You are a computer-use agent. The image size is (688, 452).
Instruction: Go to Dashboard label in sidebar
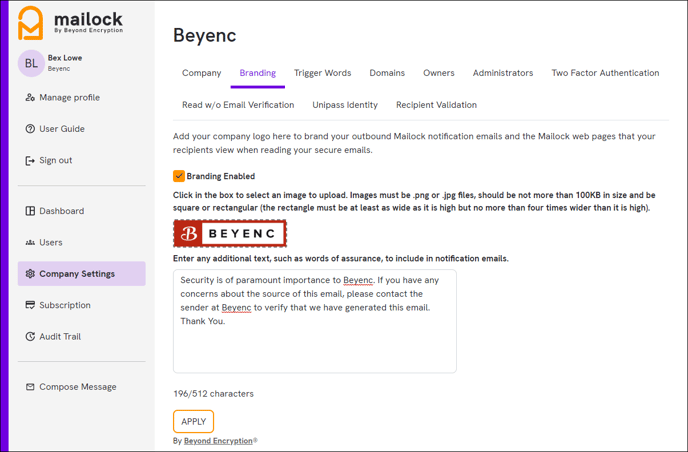61,211
